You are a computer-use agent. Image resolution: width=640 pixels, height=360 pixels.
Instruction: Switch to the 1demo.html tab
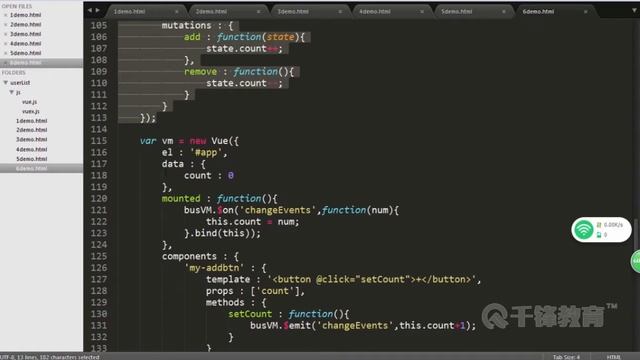click(129, 11)
